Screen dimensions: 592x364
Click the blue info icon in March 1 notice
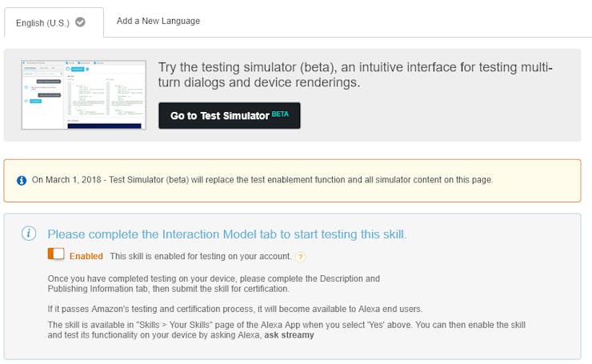pos(22,181)
